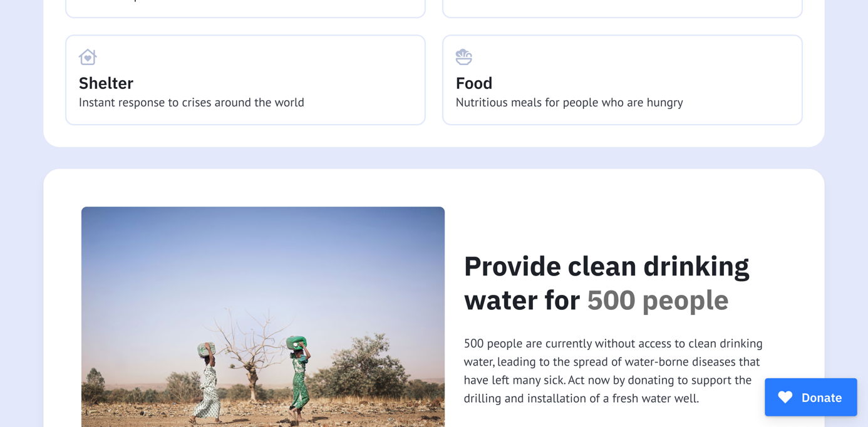Select the partially visible card above Shelter
Screen dimensions: 868x427
coord(245,8)
